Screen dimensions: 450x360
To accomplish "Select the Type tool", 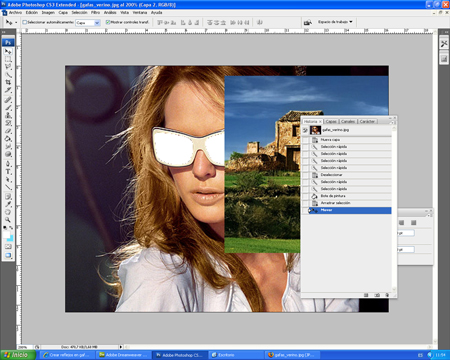I will point(8,172).
